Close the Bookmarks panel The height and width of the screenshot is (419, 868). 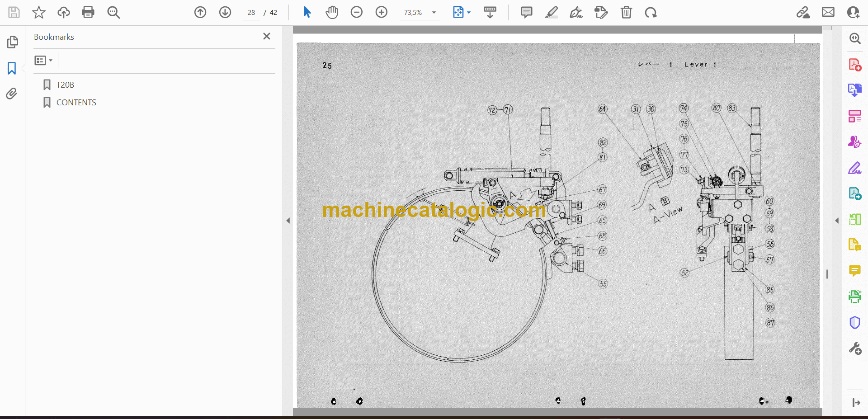click(267, 36)
